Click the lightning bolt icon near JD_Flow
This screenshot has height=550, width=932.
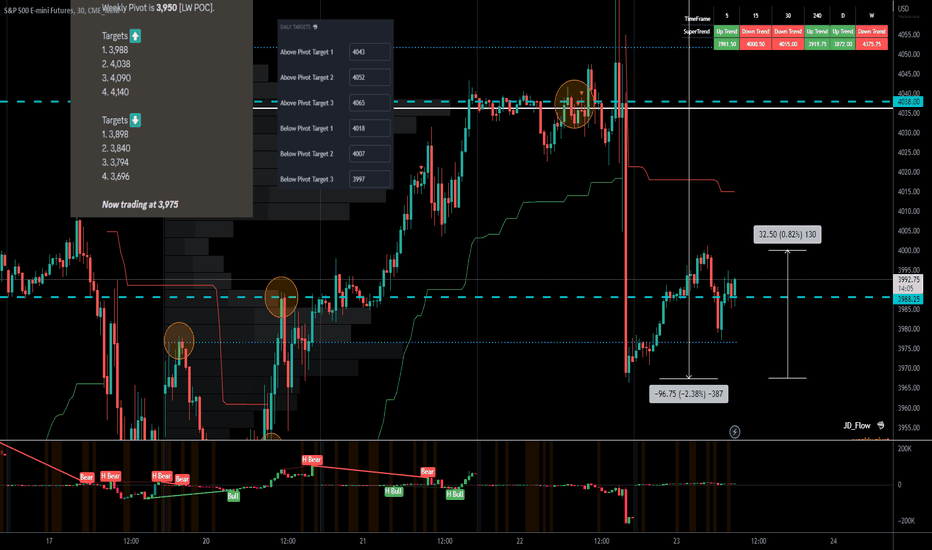(x=735, y=432)
